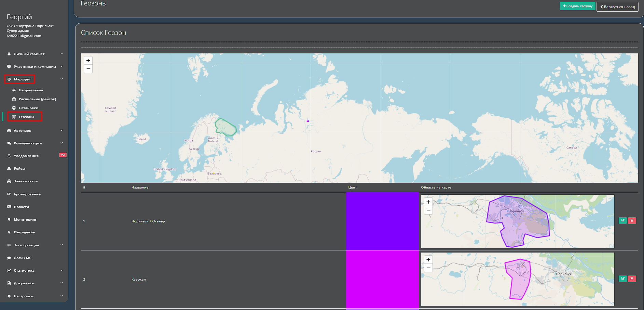Click the edit icon for Каеркан geozone
This screenshot has height=310, width=644.
pyautogui.click(x=623, y=279)
